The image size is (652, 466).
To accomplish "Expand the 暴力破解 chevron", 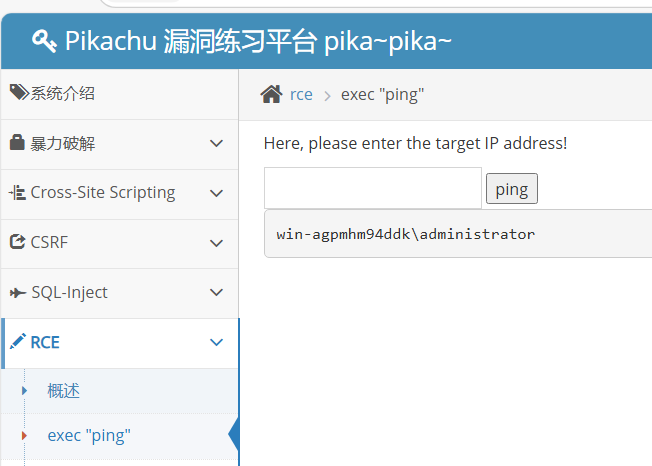I will coord(216,143).
